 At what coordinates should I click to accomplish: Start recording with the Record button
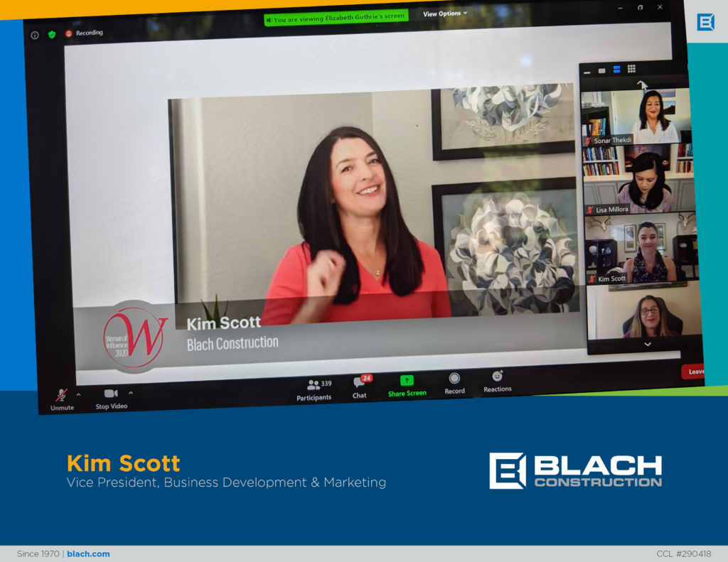point(454,384)
